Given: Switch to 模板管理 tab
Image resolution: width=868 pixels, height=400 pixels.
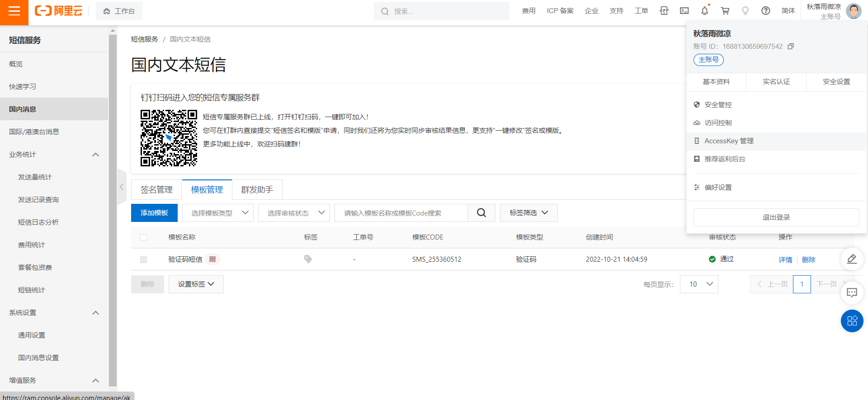Looking at the screenshot, I should coord(207,190).
